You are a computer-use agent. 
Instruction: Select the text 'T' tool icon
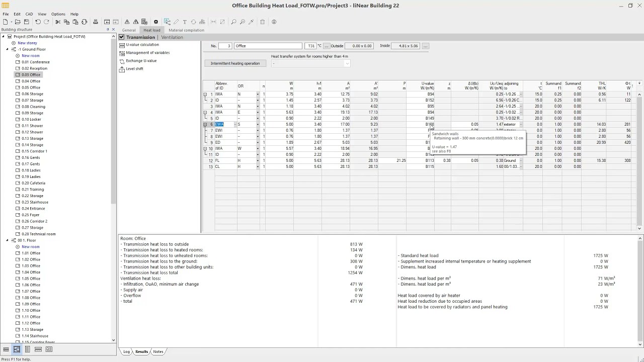pyautogui.click(x=185, y=22)
